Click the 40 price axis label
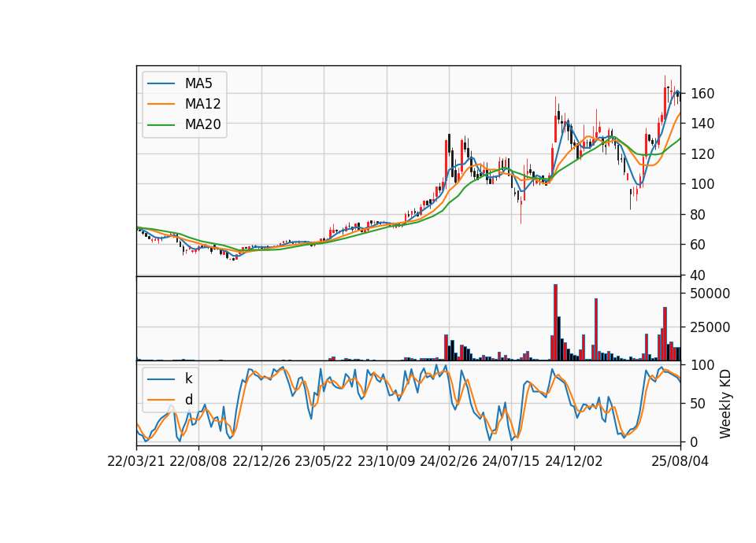 point(698,275)
